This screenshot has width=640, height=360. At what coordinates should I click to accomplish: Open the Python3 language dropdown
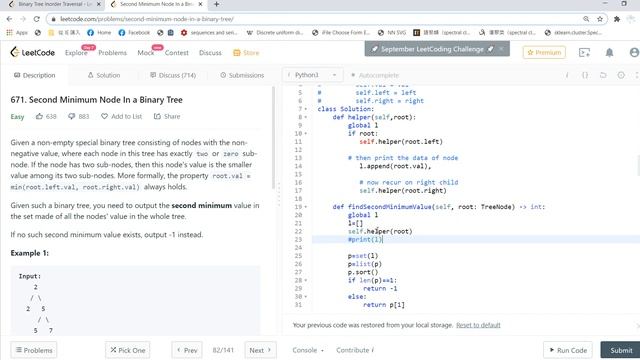(312, 75)
